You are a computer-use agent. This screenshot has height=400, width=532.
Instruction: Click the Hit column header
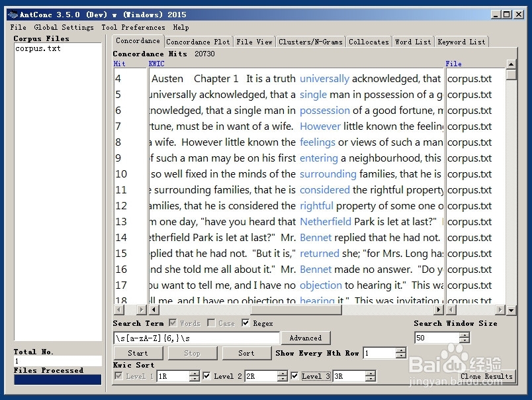119,64
